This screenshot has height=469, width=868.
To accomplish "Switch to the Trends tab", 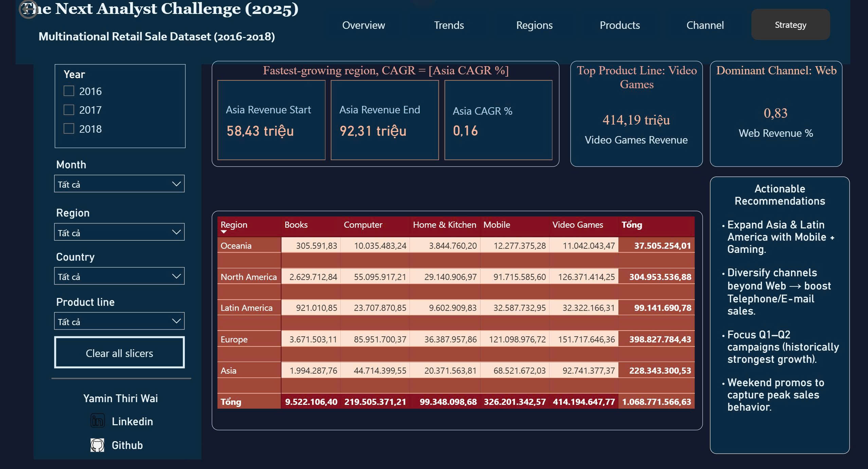I will (449, 25).
